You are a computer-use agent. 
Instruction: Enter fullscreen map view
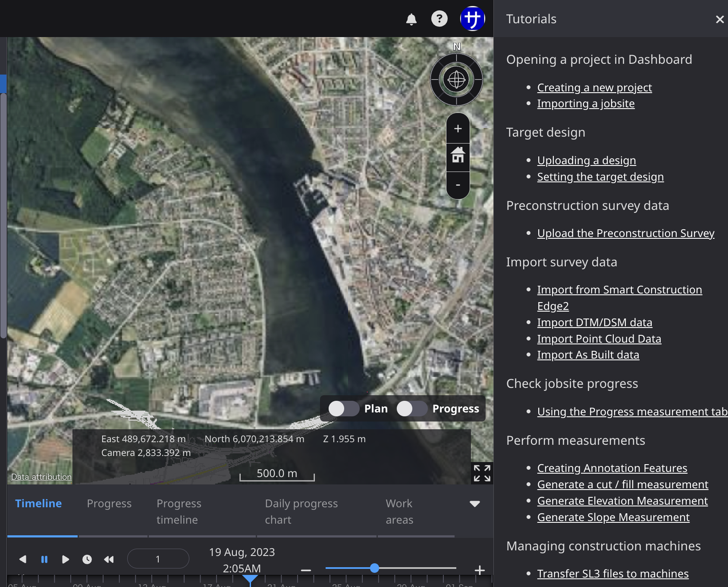coord(482,473)
